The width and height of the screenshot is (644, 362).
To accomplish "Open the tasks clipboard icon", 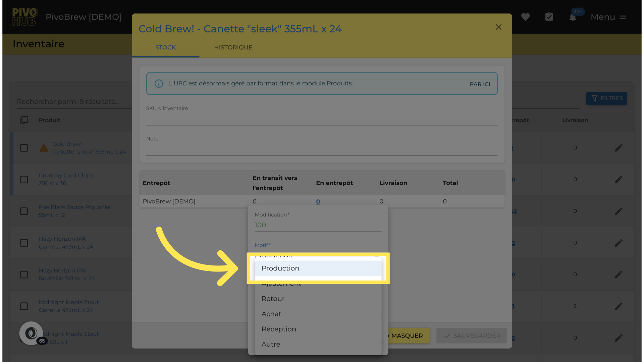I will coord(549,17).
